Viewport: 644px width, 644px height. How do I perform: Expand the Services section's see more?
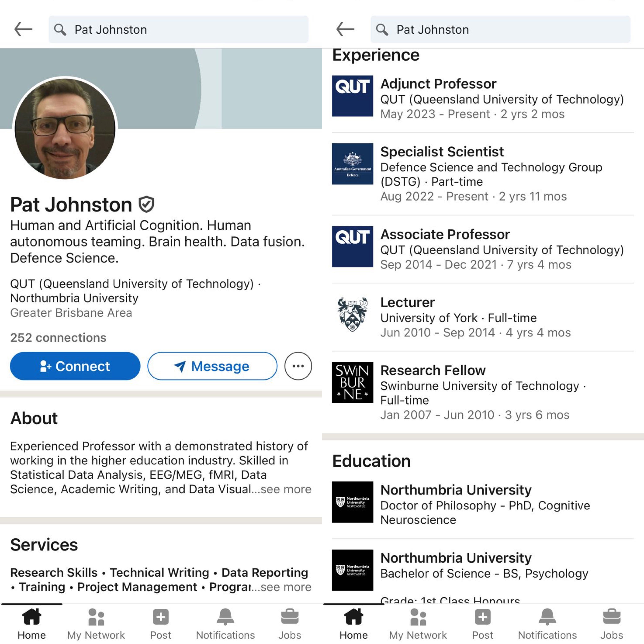point(286,587)
